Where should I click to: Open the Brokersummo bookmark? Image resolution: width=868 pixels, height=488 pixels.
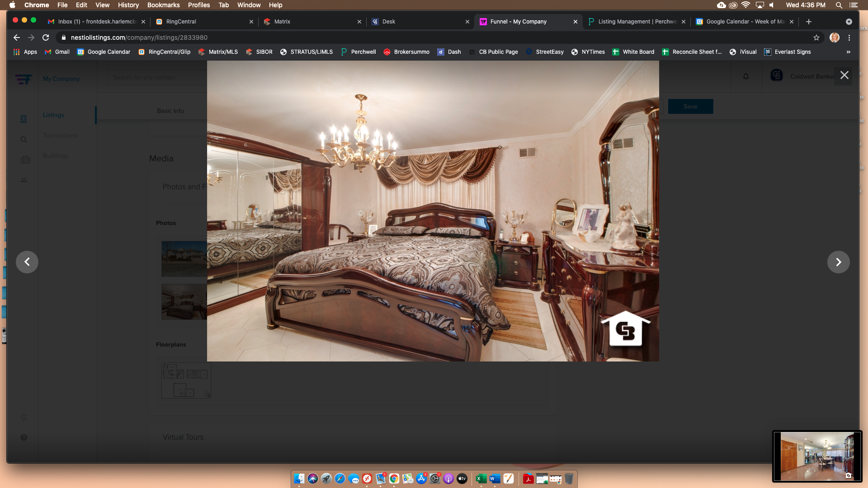406,52
